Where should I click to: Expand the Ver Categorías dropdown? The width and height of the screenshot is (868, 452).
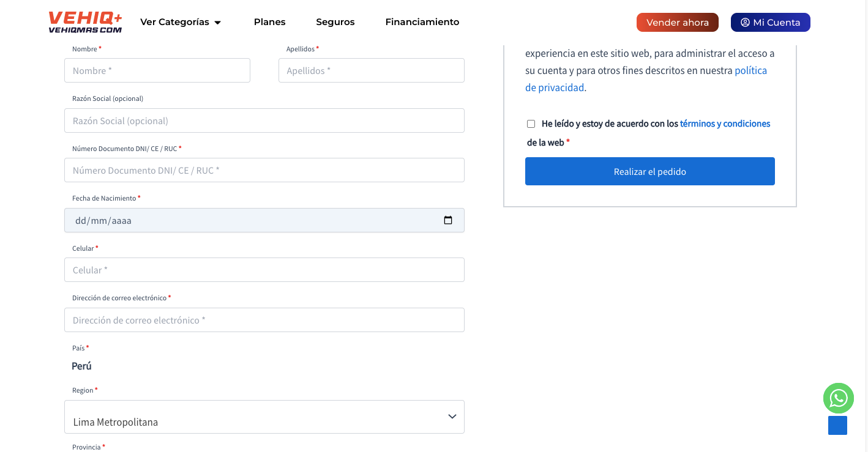click(181, 22)
